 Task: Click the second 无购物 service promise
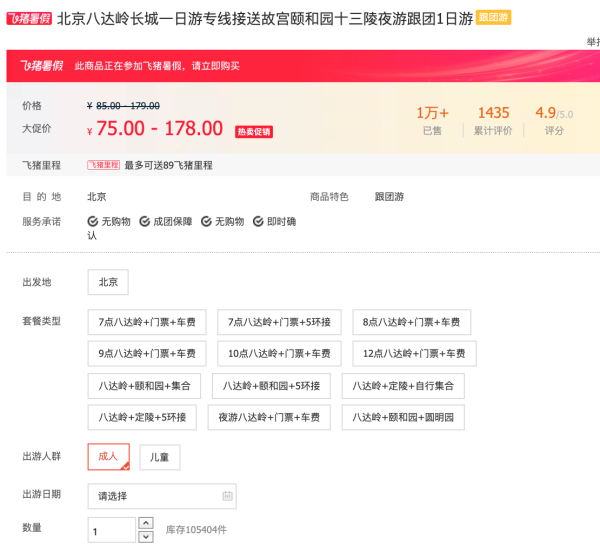click(230, 221)
